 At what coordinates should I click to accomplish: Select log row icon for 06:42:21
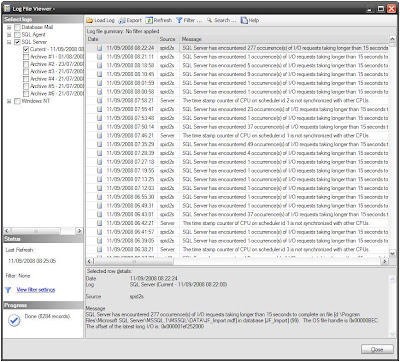tap(99, 223)
